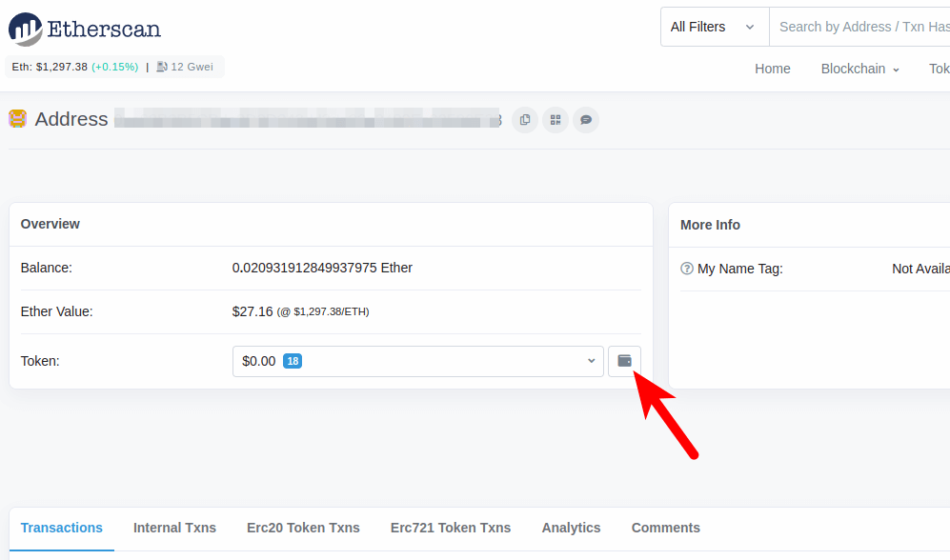This screenshot has height=560, width=950.
Task: Click the $1,297.38/ETH price link
Action: (x=333, y=311)
